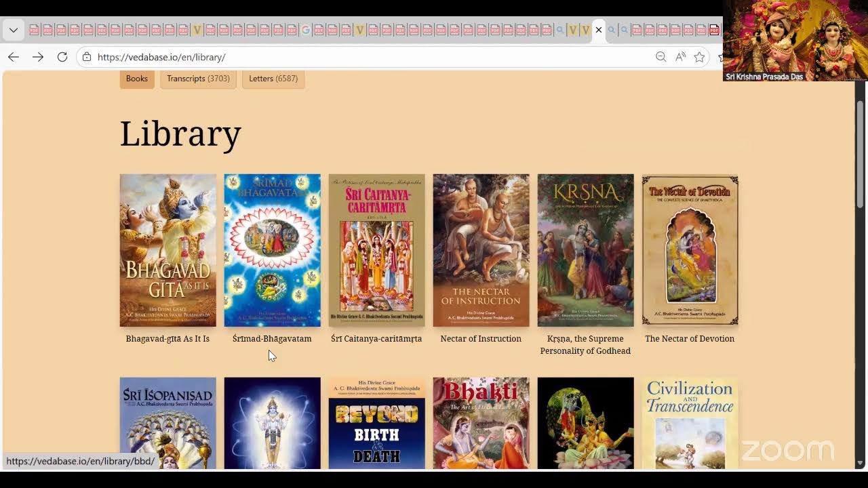Switch to the Transcripts (3703) tab
868x488 pixels.
[198, 79]
